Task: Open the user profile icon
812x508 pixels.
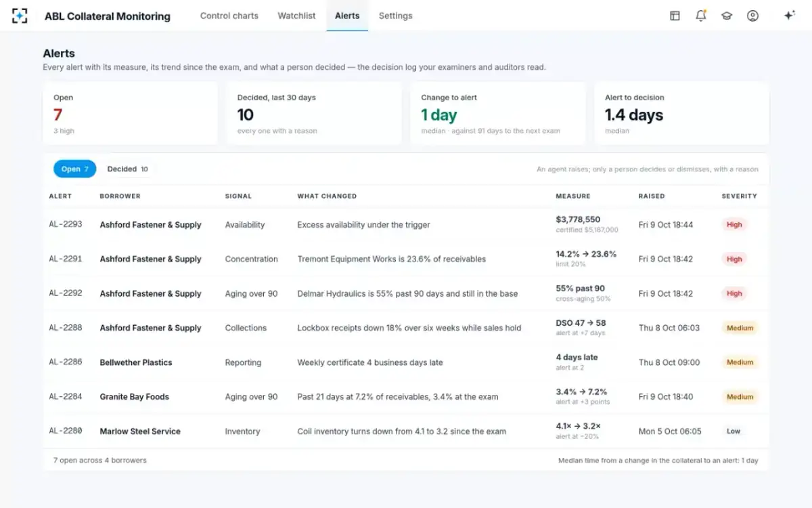Action: (x=752, y=16)
